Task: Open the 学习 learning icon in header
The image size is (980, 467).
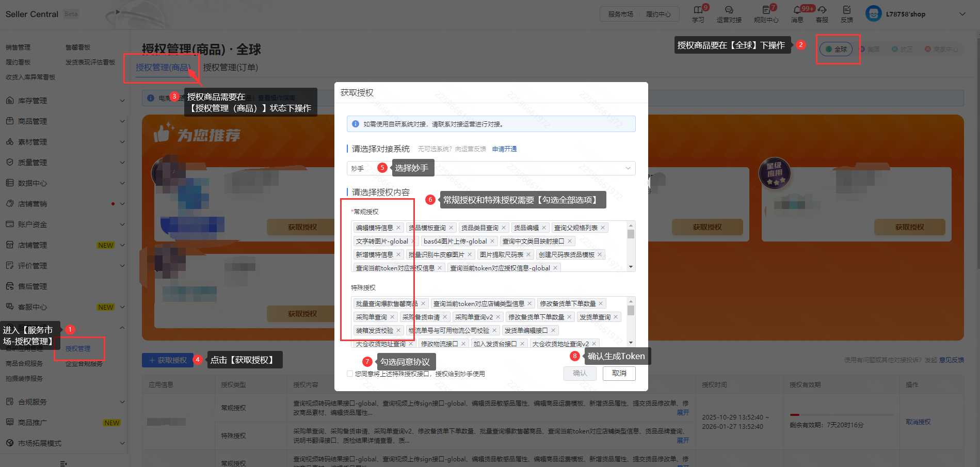Action: [698, 10]
